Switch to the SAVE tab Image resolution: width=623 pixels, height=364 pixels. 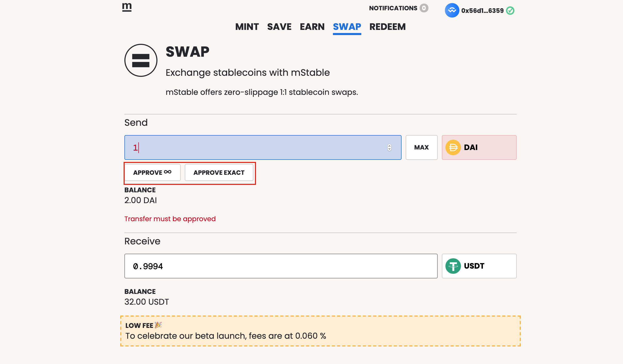coord(279,27)
